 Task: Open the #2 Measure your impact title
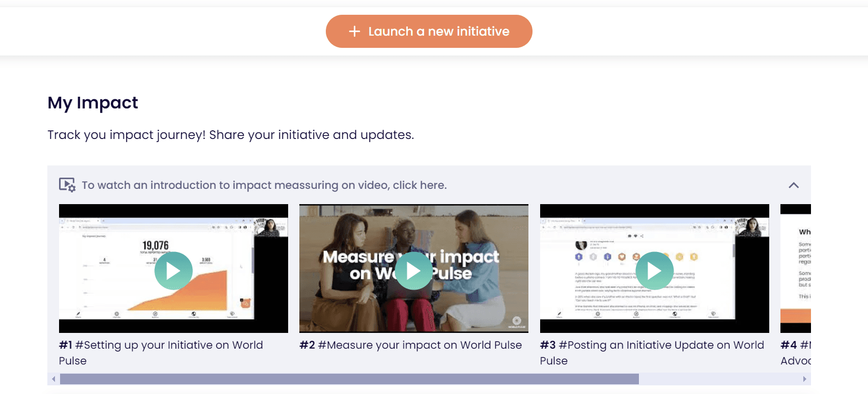411,345
